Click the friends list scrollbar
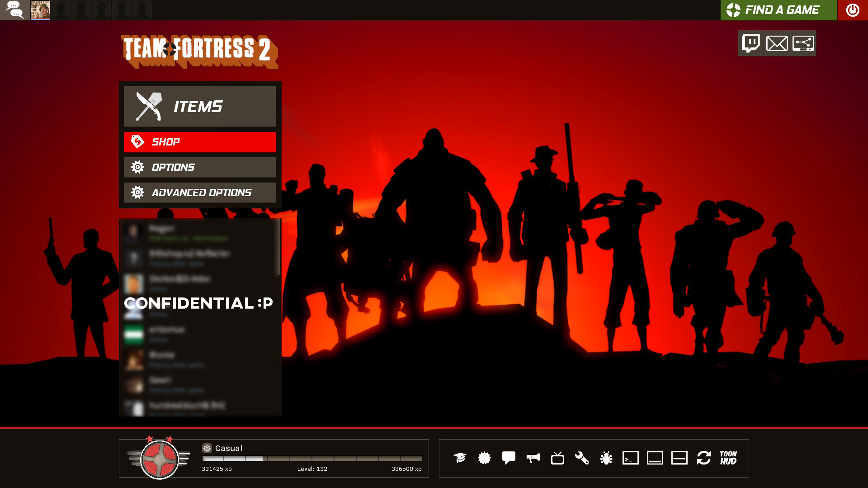 coord(278,248)
